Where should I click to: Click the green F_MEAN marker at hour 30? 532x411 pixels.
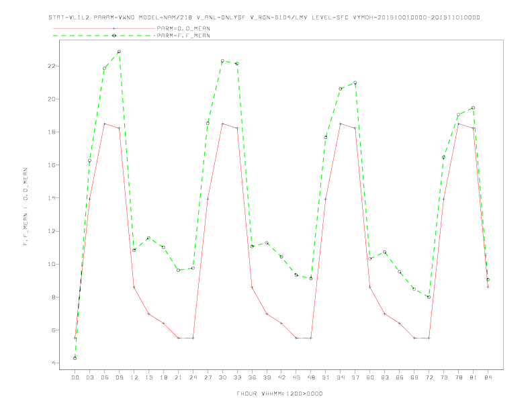(222, 61)
